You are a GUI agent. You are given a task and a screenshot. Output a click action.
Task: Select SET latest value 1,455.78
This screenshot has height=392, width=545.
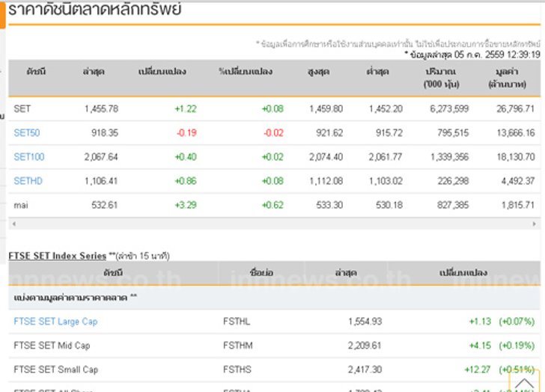coord(102,109)
